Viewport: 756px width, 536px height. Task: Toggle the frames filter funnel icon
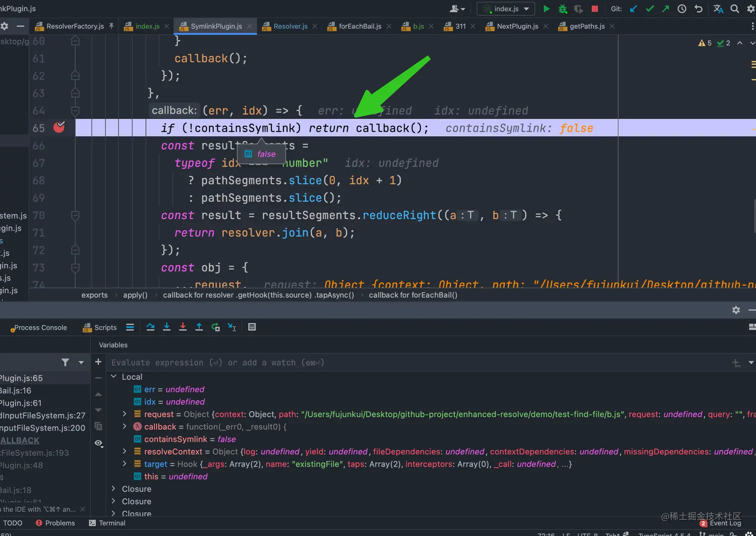(65, 362)
